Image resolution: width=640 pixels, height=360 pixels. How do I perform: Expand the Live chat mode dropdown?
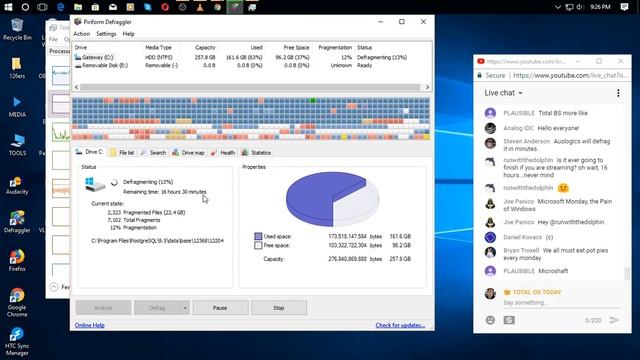pyautogui.click(x=503, y=93)
